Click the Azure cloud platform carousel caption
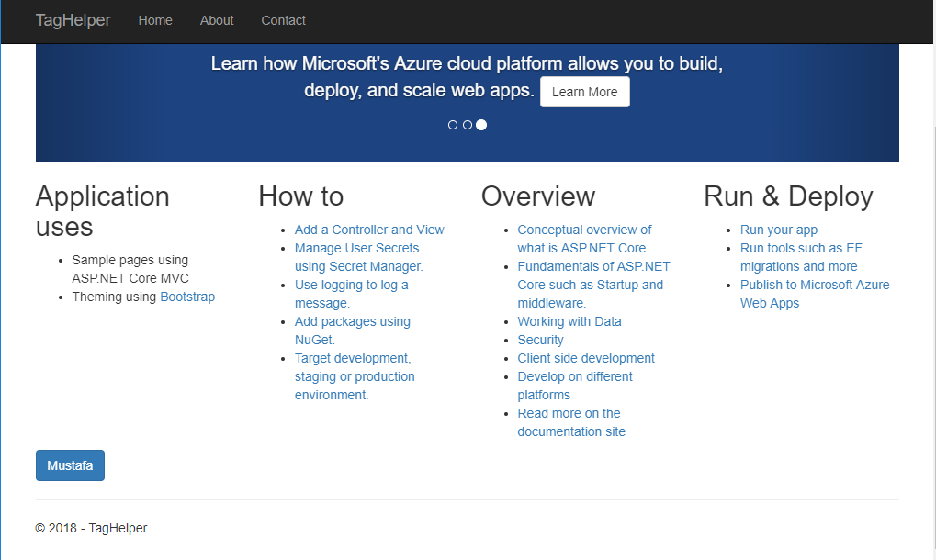 [x=467, y=77]
